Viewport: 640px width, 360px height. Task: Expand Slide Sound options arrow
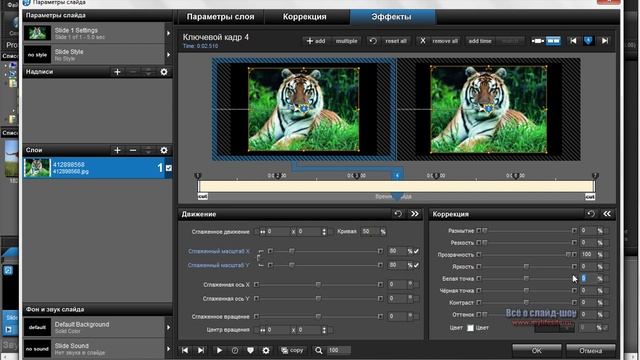[x=168, y=349]
